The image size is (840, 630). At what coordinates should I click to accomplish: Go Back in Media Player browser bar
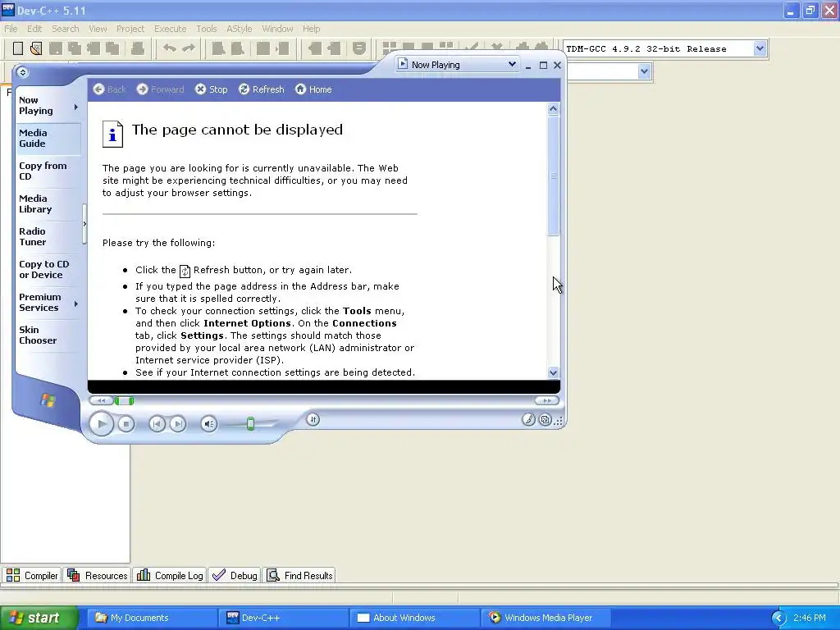coord(110,89)
